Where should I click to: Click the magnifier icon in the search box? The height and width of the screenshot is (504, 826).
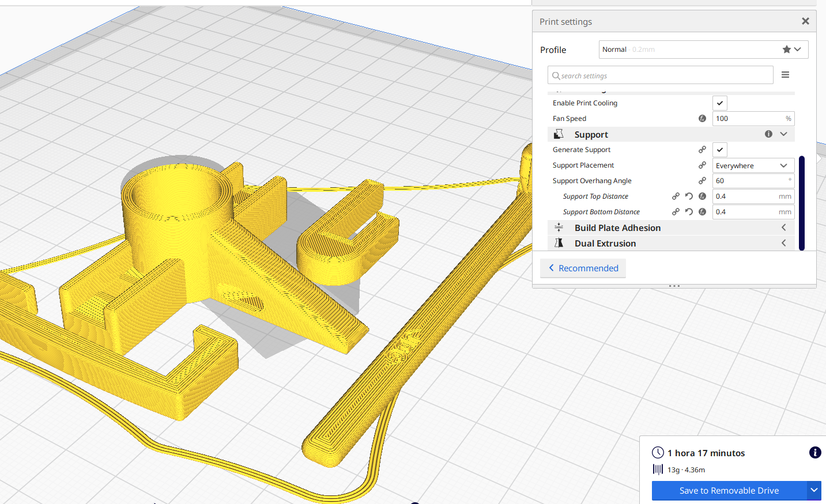coord(556,75)
